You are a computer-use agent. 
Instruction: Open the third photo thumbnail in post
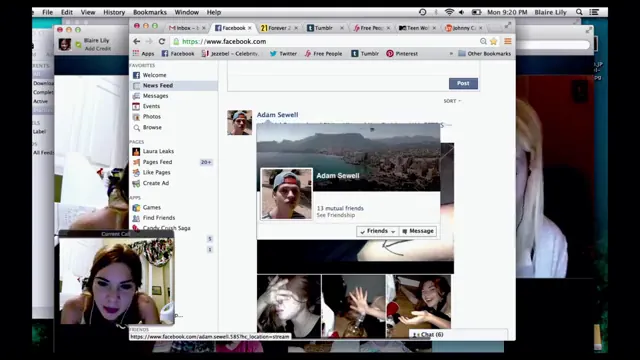click(418, 302)
